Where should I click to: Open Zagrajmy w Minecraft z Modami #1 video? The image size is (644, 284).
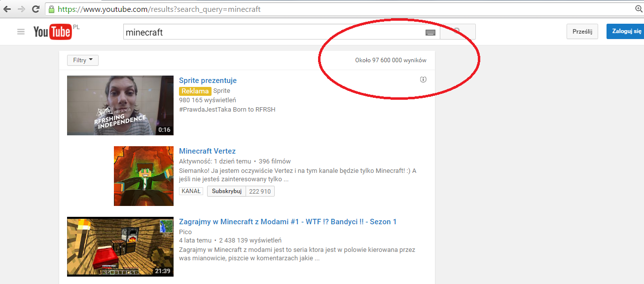(288, 222)
